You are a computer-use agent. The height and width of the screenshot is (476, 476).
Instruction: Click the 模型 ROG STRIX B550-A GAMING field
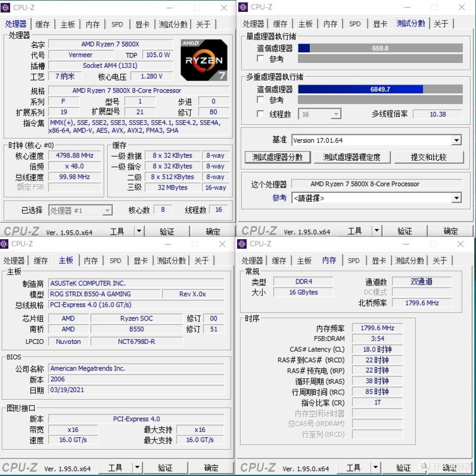pos(104,294)
